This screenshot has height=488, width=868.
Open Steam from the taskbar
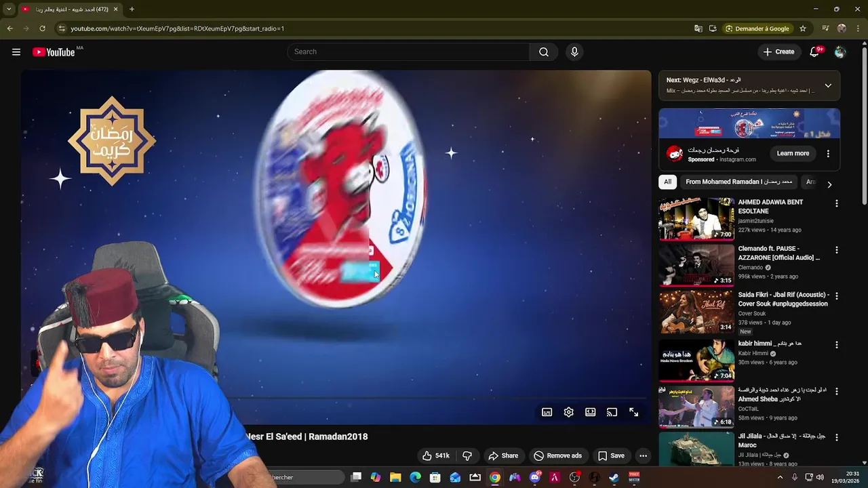coord(614,477)
